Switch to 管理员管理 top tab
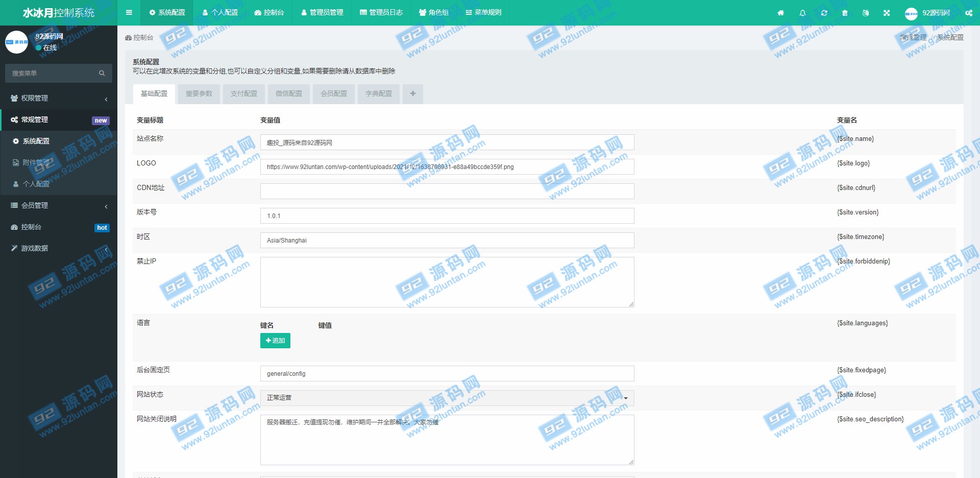Viewport: 980px width, 478px height. pos(322,13)
